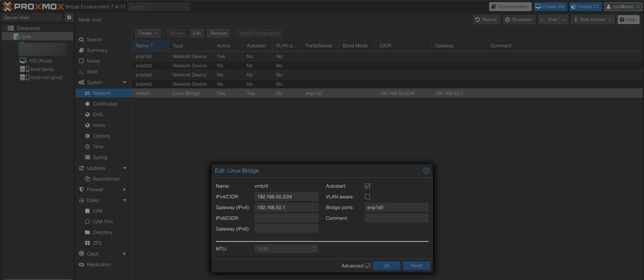
Task: Open the root@pam user menu
Action: 623,7
